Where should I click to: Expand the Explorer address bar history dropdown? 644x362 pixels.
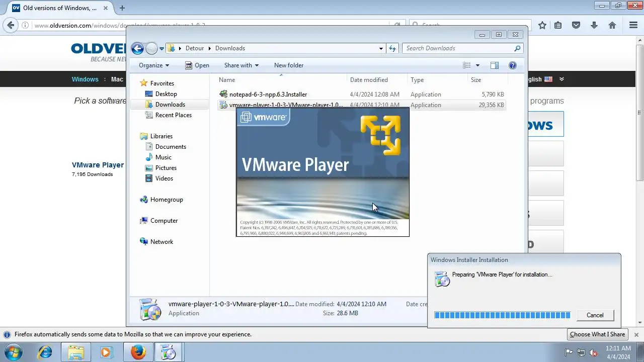pyautogui.click(x=381, y=48)
